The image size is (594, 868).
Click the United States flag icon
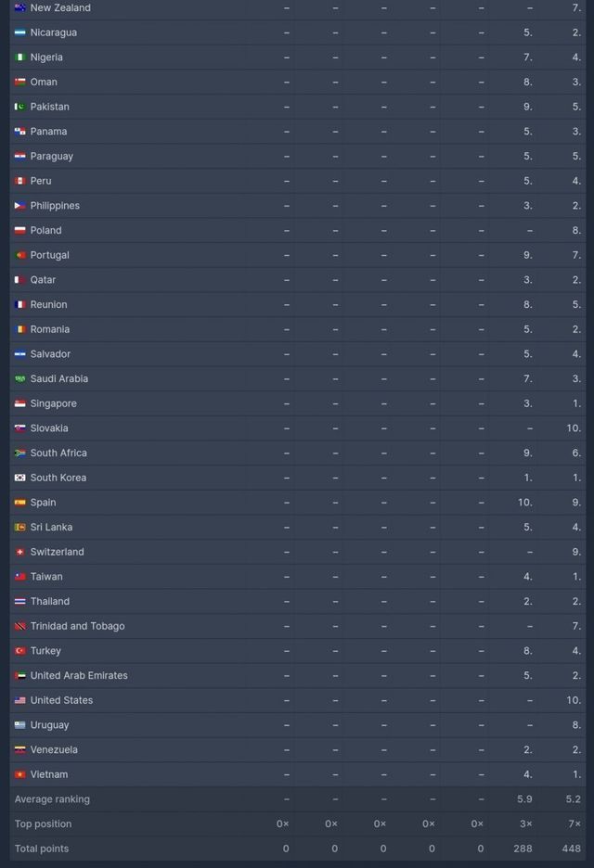pos(19,700)
